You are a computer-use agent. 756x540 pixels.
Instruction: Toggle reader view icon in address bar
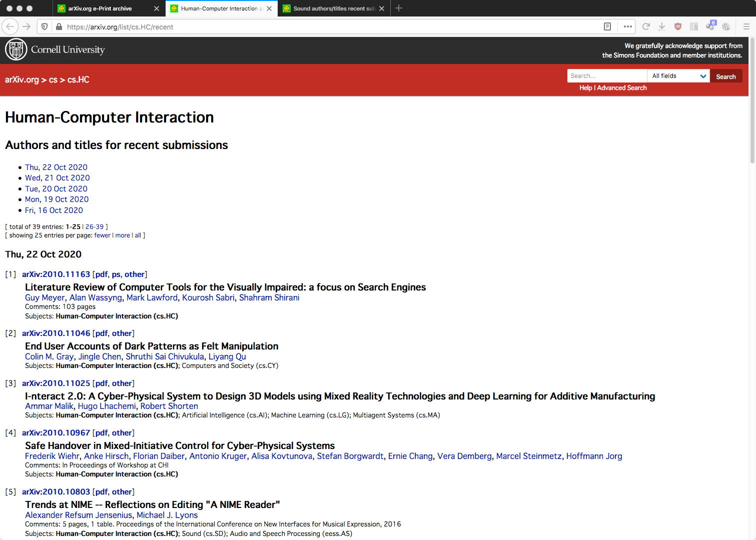(x=607, y=26)
